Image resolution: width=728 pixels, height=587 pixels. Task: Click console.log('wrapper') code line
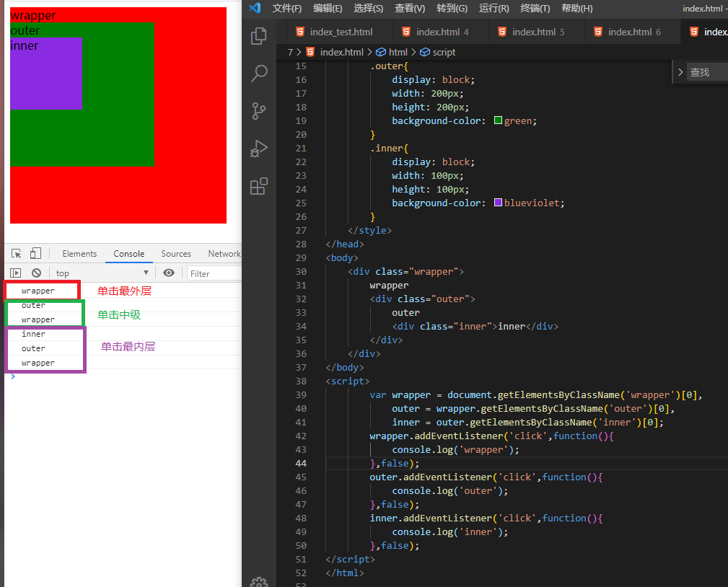coord(455,450)
